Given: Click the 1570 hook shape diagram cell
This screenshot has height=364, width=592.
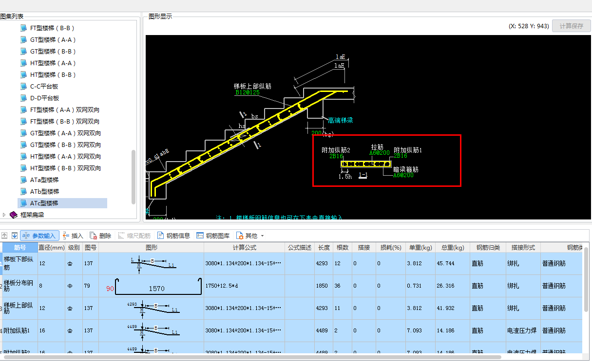Looking at the screenshot, I should [152, 286].
